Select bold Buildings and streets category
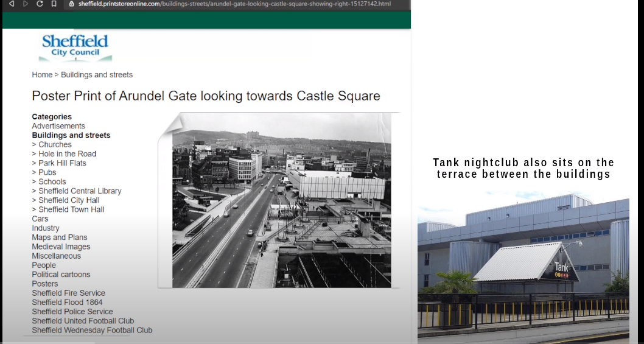 tap(71, 135)
